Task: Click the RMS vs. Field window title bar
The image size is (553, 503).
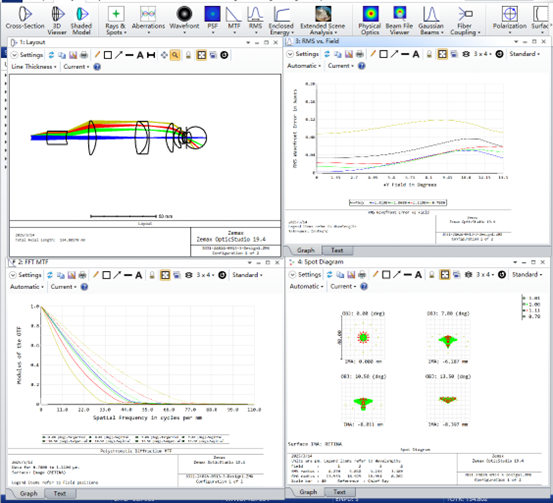Action: (400, 41)
